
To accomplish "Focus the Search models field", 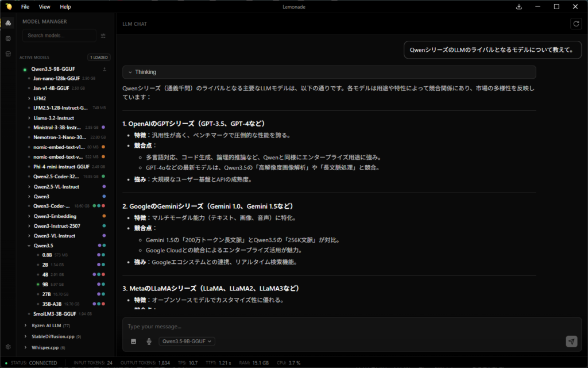I will coord(59,36).
